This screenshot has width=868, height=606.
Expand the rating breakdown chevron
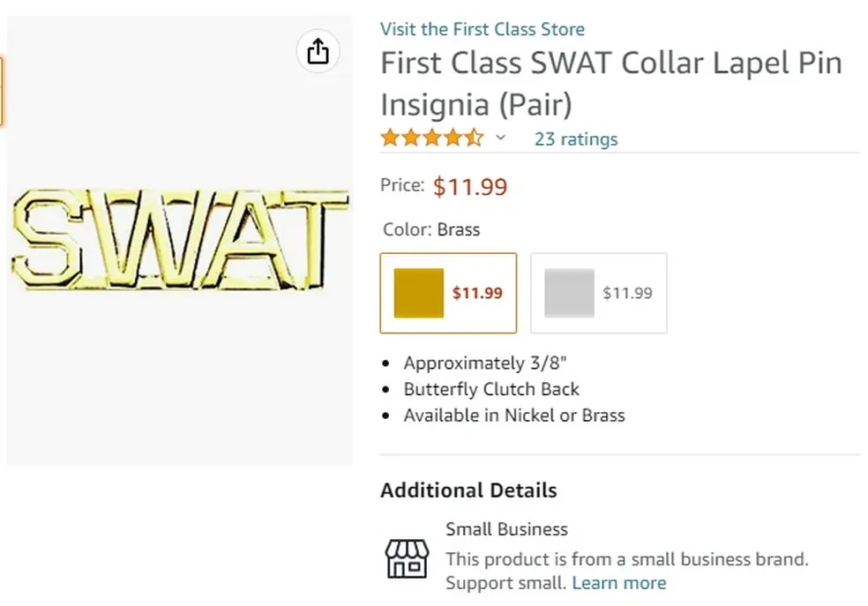click(501, 138)
